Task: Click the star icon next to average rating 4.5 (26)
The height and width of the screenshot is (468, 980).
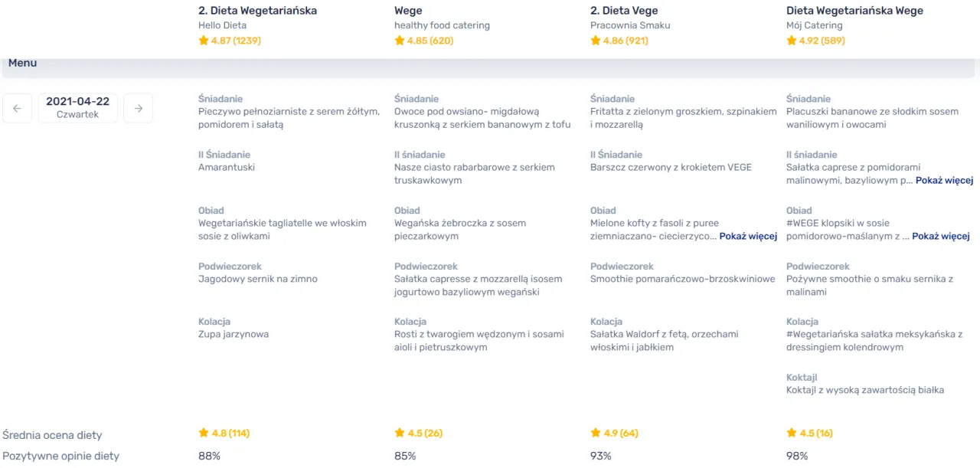Action: click(398, 433)
